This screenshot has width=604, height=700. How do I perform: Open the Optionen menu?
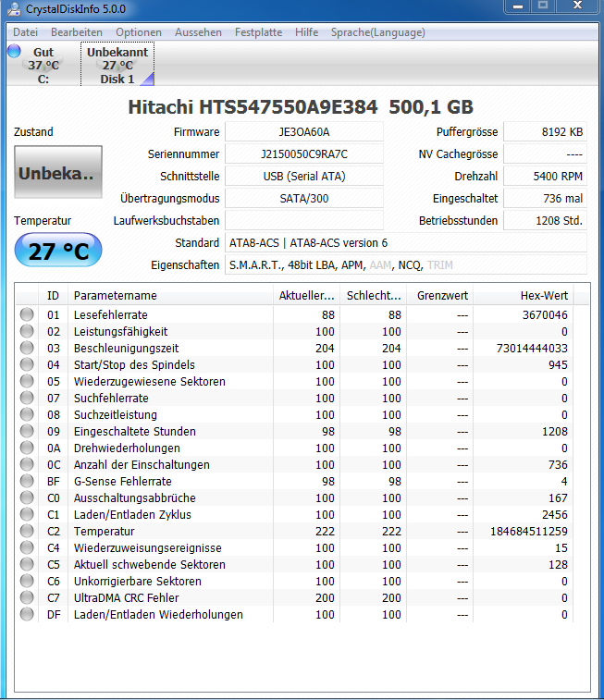139,32
